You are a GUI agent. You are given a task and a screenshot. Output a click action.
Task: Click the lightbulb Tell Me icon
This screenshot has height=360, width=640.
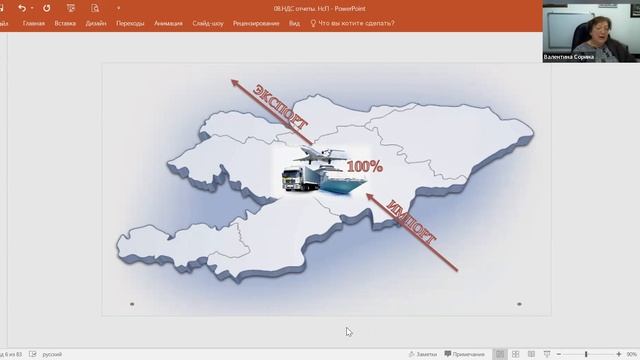pyautogui.click(x=313, y=23)
